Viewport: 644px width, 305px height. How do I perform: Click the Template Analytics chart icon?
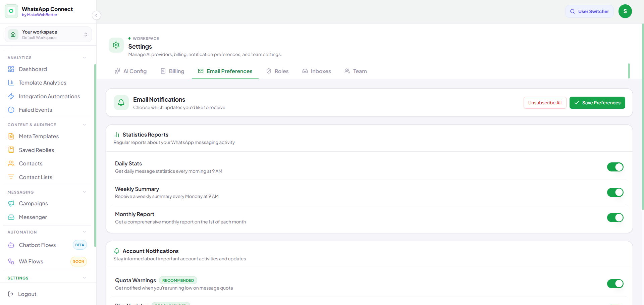[x=11, y=83]
